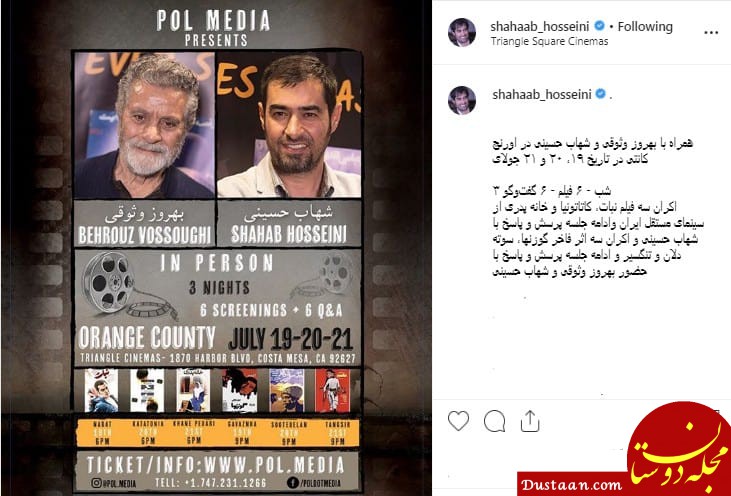Click the Instagram @pol.media icon on poster
This screenshot has height=496, width=731.
97,483
